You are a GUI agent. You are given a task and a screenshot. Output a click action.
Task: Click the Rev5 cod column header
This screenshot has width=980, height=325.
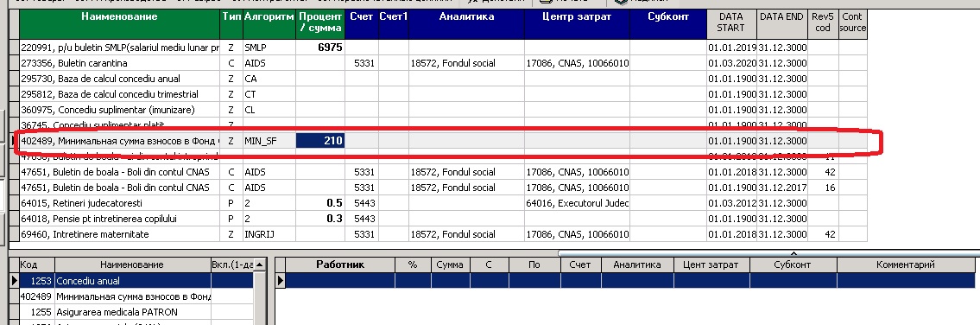tap(823, 24)
